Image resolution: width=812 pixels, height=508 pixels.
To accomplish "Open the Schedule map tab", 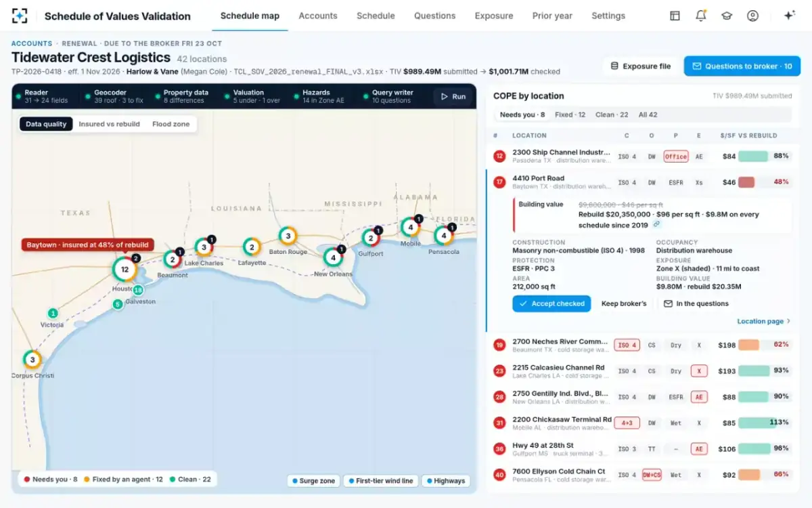I will pos(250,16).
